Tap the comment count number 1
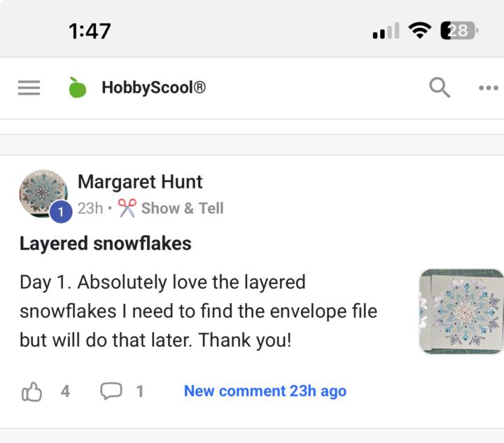504x443 pixels. (140, 391)
